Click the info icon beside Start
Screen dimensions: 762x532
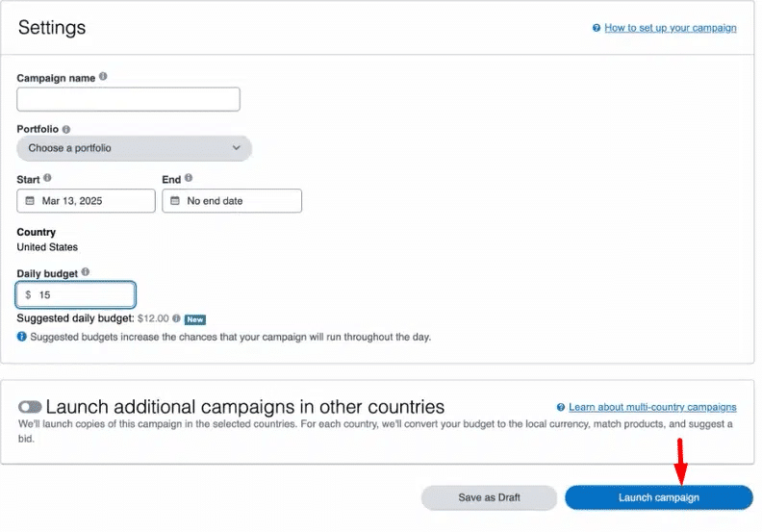[47, 178]
